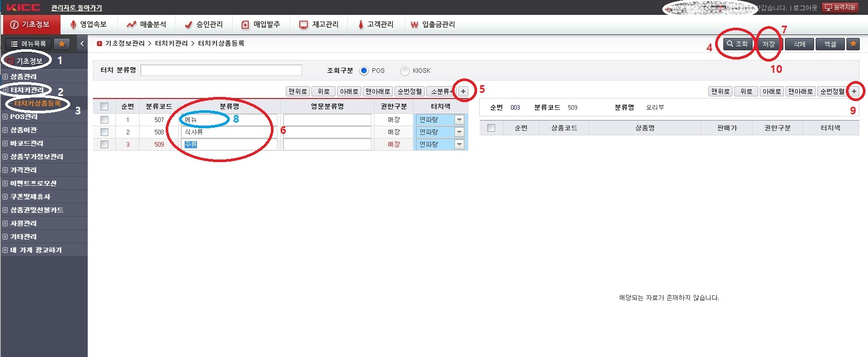868x357 pixels.
Task: Add a touch category with the left plus button
Action: 463,91
